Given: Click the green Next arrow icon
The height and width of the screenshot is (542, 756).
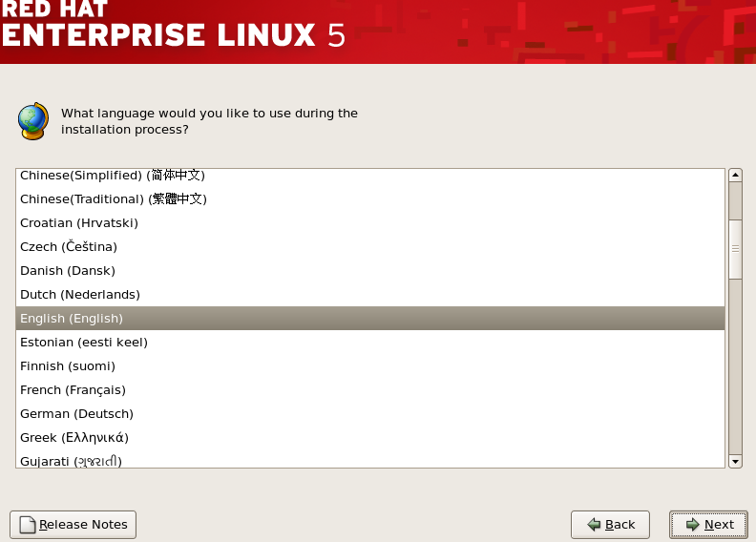Looking at the screenshot, I should 692,524.
